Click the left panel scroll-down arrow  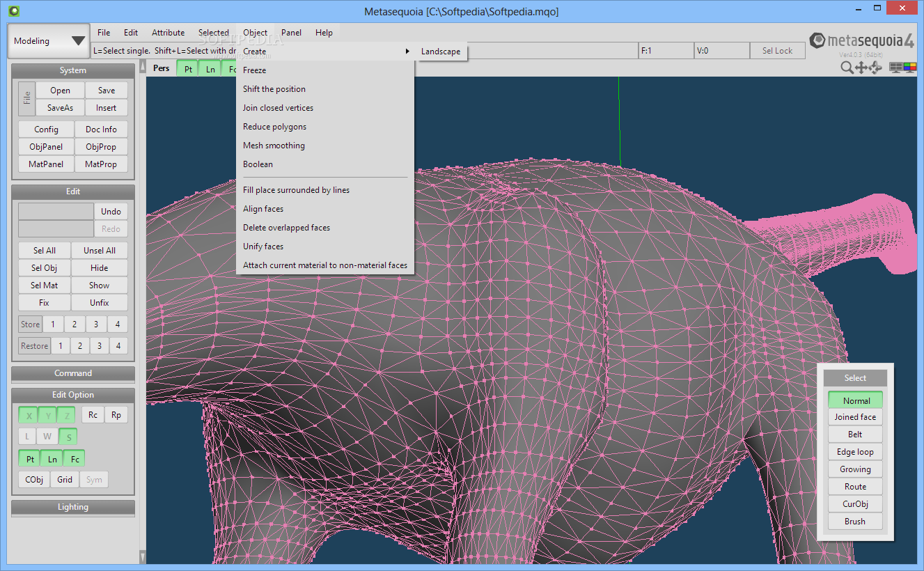[x=143, y=557]
